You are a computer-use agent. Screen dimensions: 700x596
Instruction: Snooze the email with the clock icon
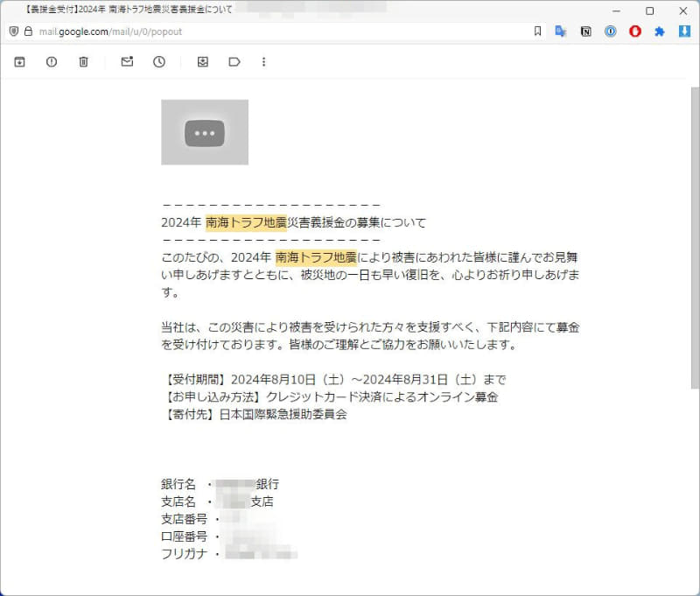pos(158,62)
